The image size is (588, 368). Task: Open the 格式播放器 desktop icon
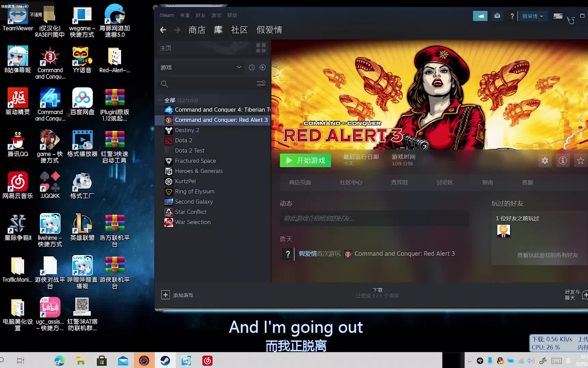tap(82, 143)
